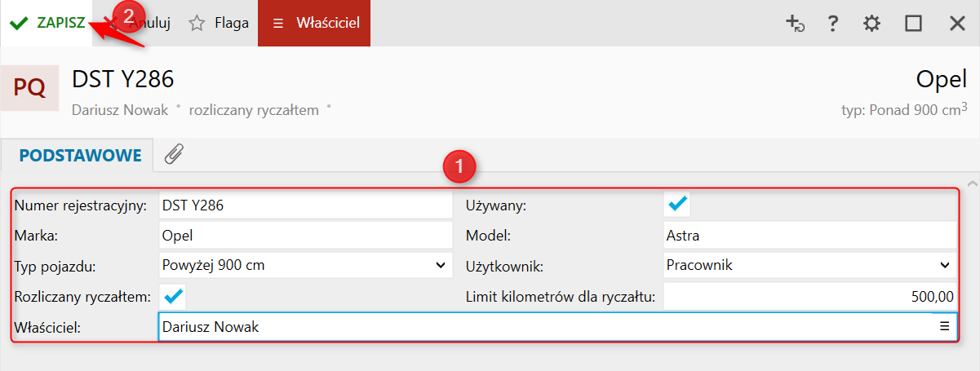
Task: Click the star Flaga icon
Action: click(x=197, y=24)
